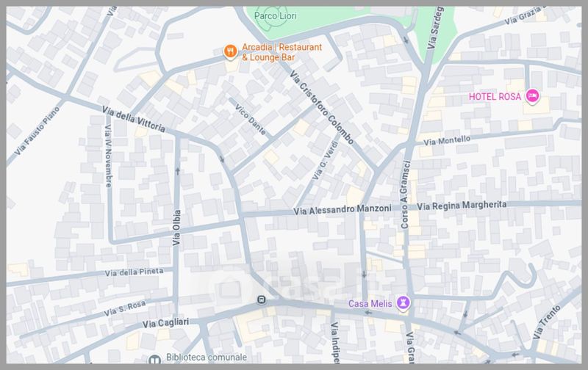Image resolution: width=588 pixels, height=370 pixels.
Task: Open the purple Casa Melis marker icon
Action: pyautogui.click(x=403, y=302)
